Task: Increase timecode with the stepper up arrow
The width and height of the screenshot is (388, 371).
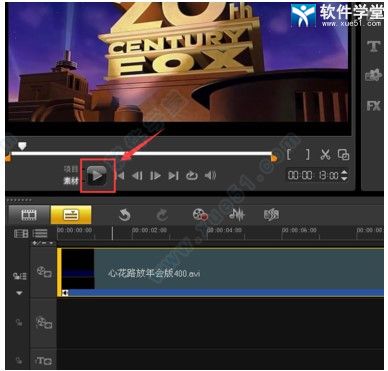Action: coord(345,172)
